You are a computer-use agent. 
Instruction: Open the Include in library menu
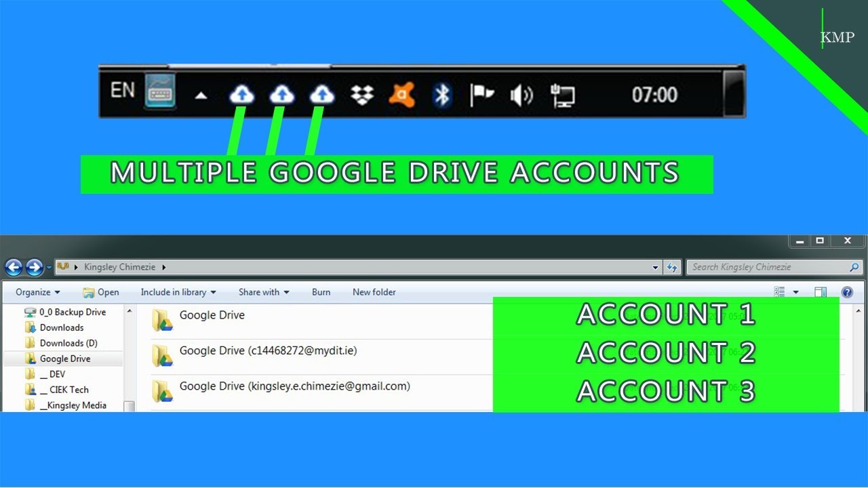pyautogui.click(x=178, y=292)
